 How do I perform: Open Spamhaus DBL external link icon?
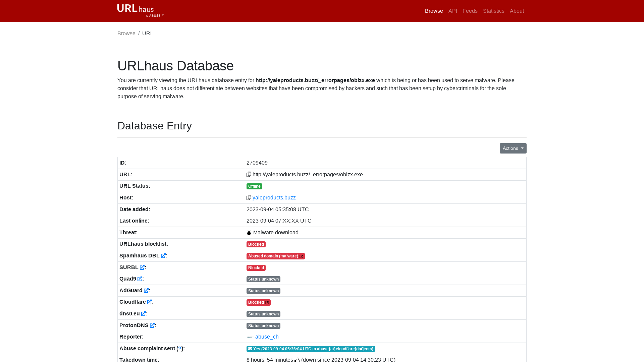163,256
